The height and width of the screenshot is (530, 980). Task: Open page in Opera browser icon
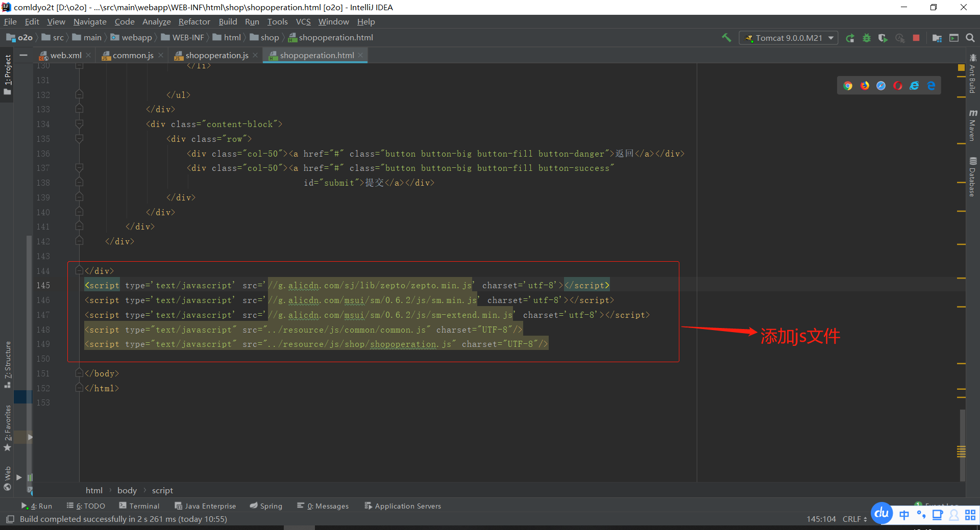coord(898,86)
